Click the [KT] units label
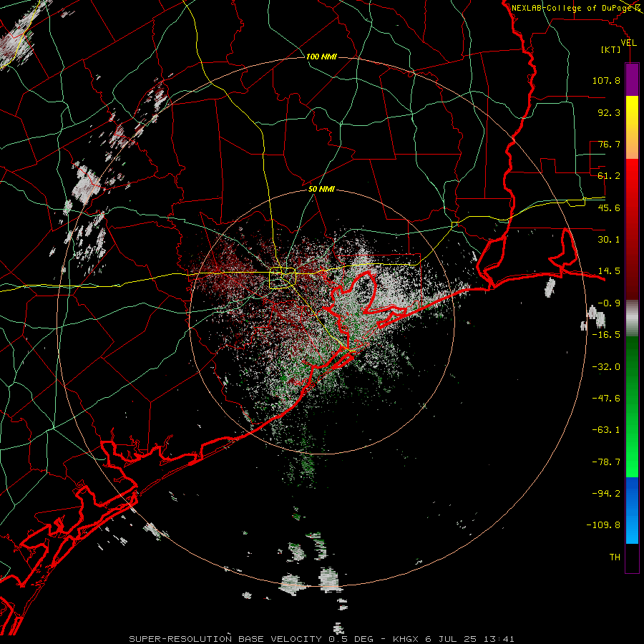Screen dimensions: 644x644 611,49
